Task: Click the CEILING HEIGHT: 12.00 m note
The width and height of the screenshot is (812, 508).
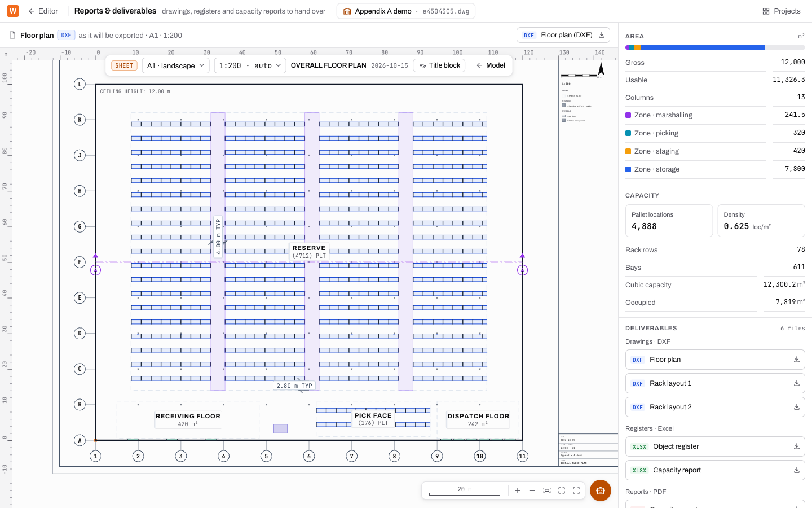Action: pyautogui.click(x=135, y=91)
